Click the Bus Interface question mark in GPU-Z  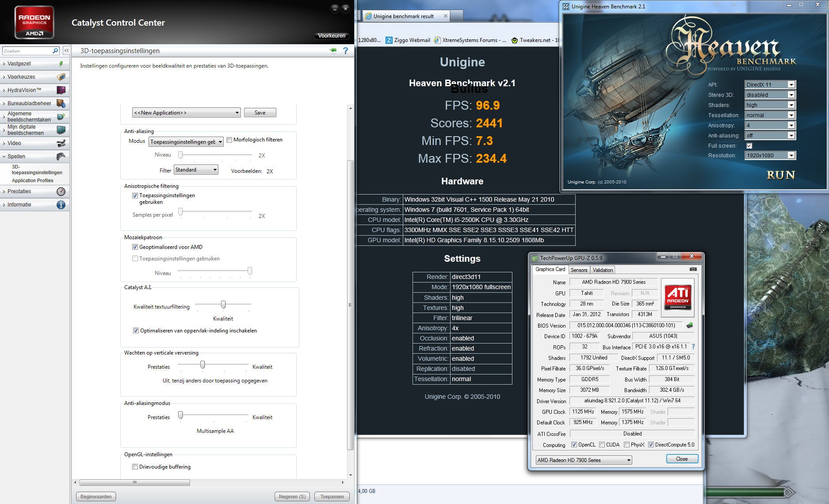[x=693, y=347]
